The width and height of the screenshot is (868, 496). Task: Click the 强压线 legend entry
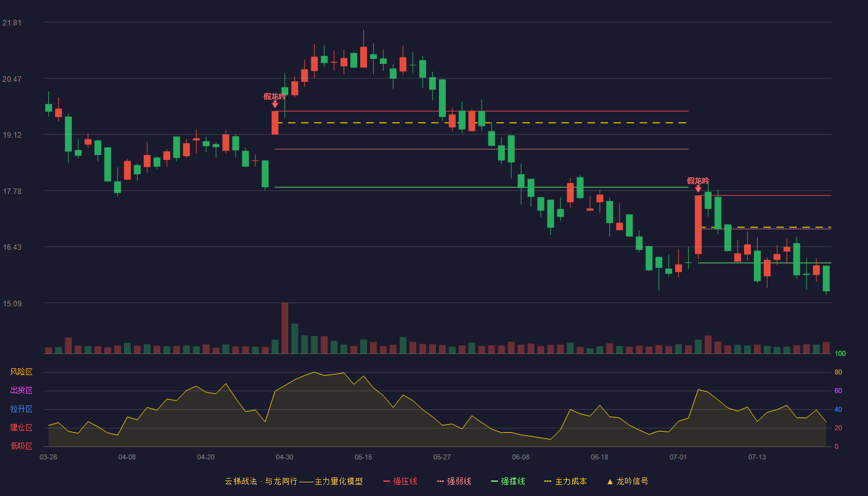pyautogui.click(x=400, y=481)
